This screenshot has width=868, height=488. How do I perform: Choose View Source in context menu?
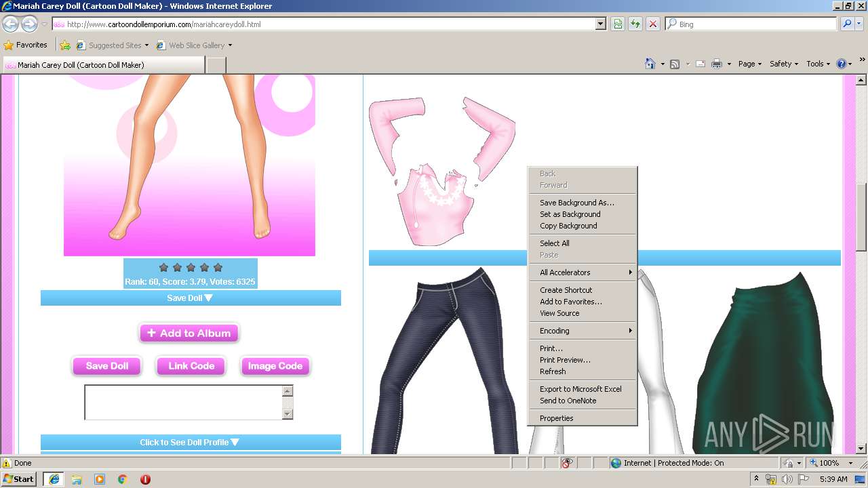pyautogui.click(x=583, y=313)
